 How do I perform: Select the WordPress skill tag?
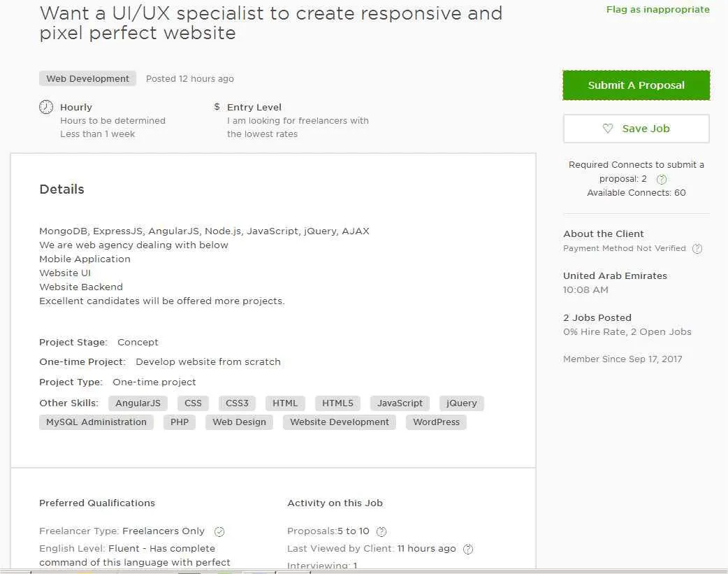point(436,422)
